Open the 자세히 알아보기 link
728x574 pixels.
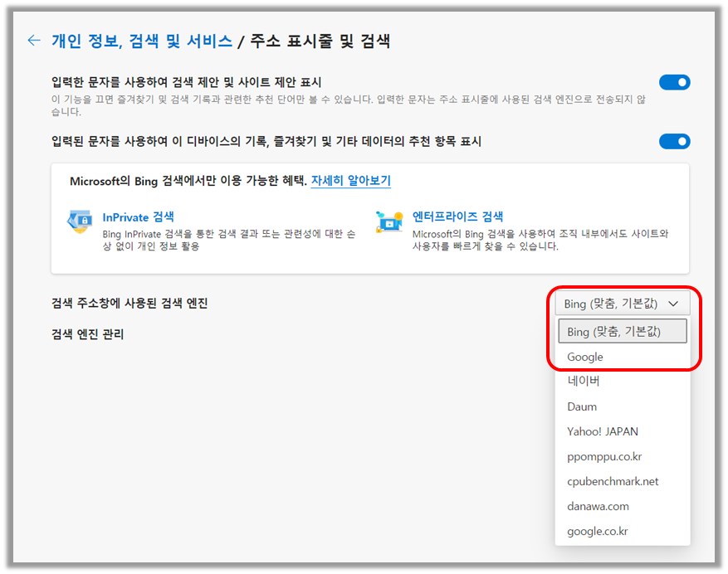click(350, 181)
